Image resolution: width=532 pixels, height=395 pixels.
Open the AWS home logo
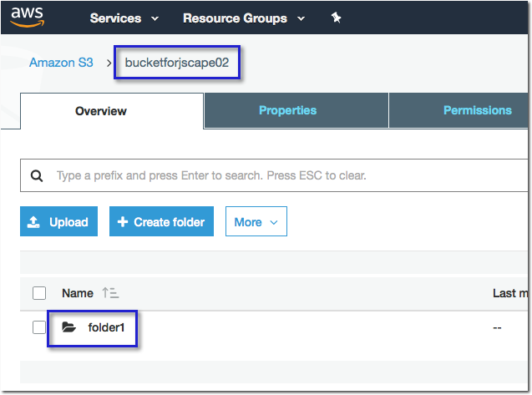click(x=27, y=17)
